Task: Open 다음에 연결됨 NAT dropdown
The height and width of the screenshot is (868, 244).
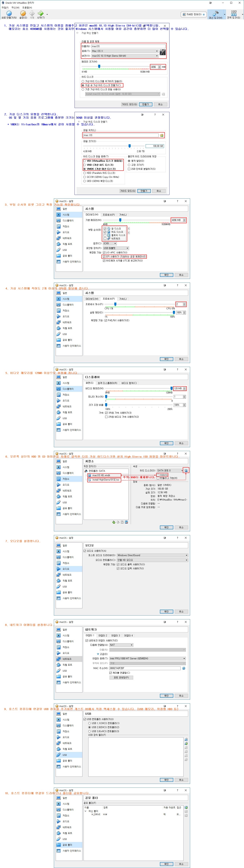Action: click(121, 645)
